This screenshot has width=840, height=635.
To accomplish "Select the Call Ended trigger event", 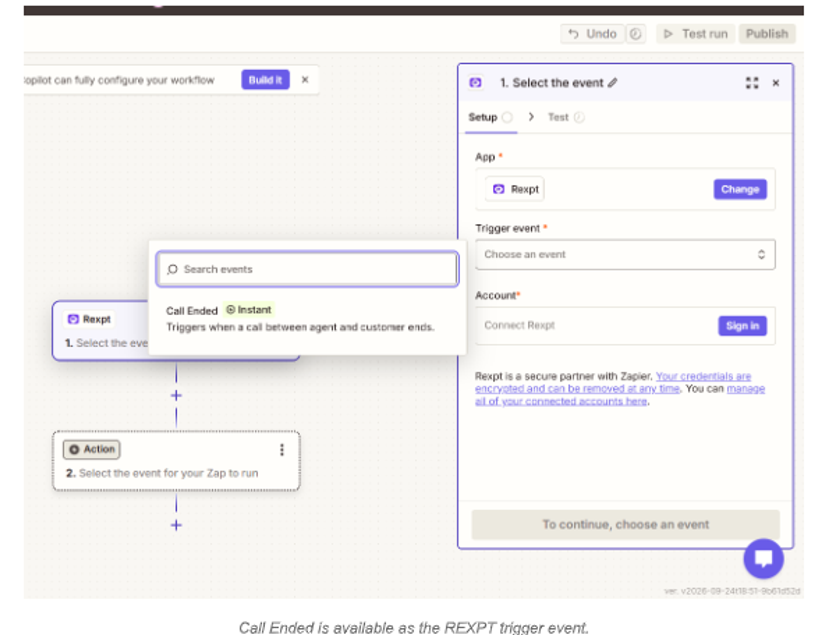I will [x=300, y=319].
